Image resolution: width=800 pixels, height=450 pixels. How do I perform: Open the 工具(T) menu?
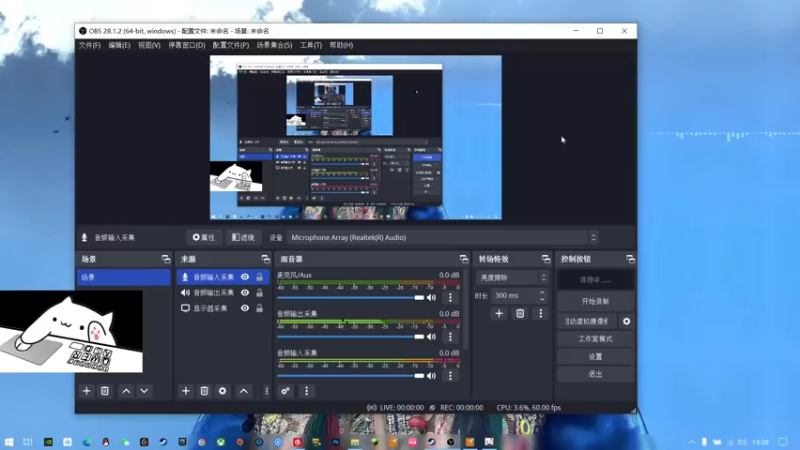click(311, 45)
